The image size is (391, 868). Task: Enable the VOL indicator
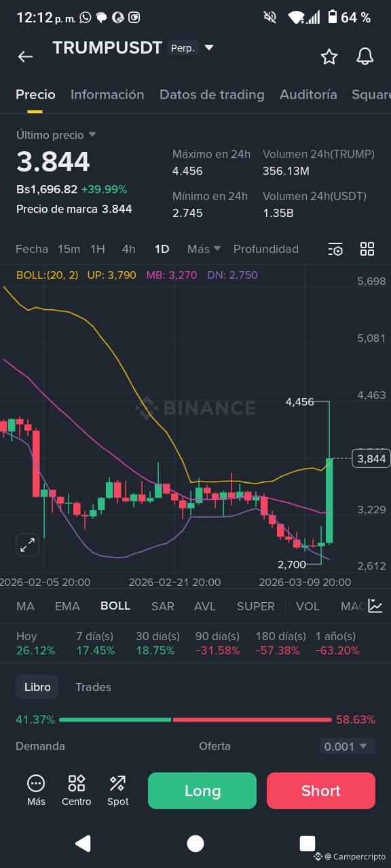pos(308,606)
